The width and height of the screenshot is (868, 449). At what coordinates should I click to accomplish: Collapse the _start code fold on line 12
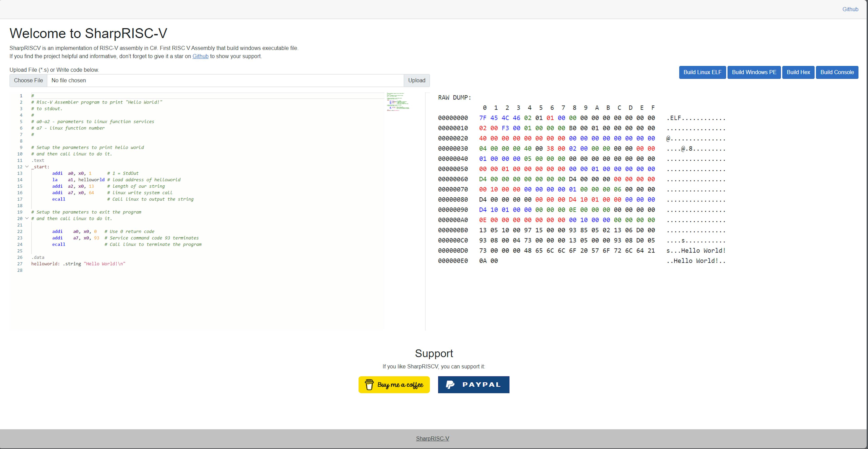pos(27,167)
